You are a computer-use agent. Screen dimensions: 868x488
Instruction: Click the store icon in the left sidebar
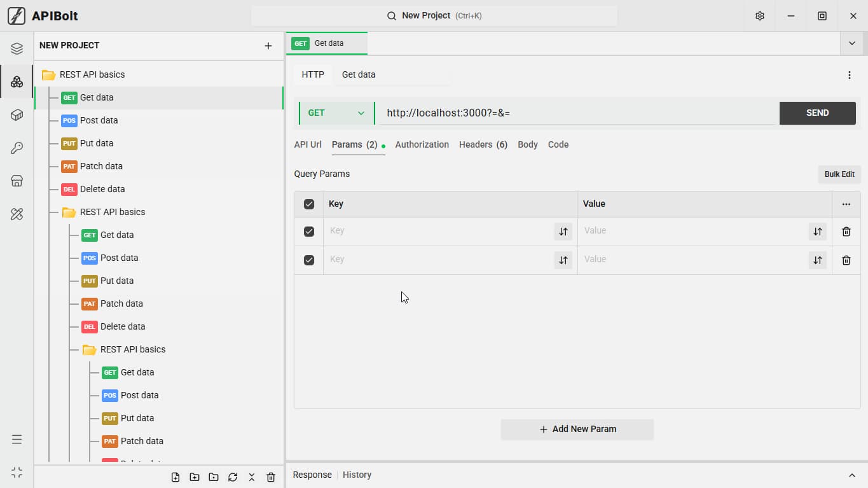(x=17, y=181)
